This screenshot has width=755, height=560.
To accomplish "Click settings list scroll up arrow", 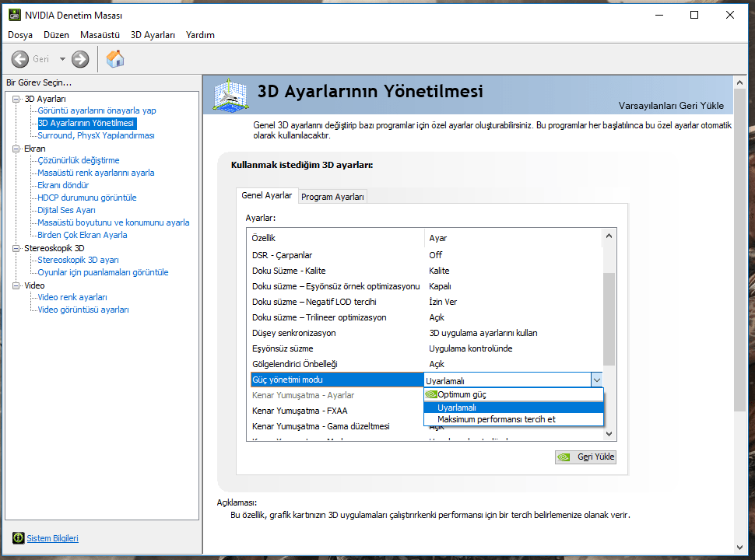I will pyautogui.click(x=609, y=236).
